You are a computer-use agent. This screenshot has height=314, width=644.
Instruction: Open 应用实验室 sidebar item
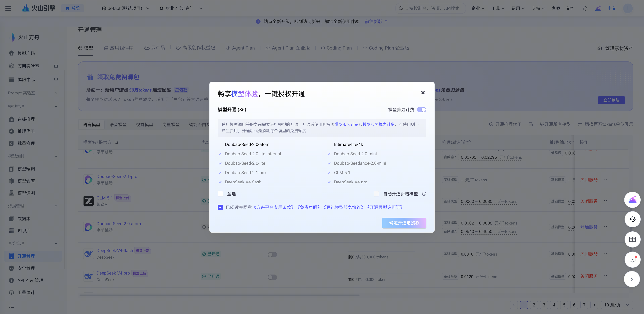point(28,66)
